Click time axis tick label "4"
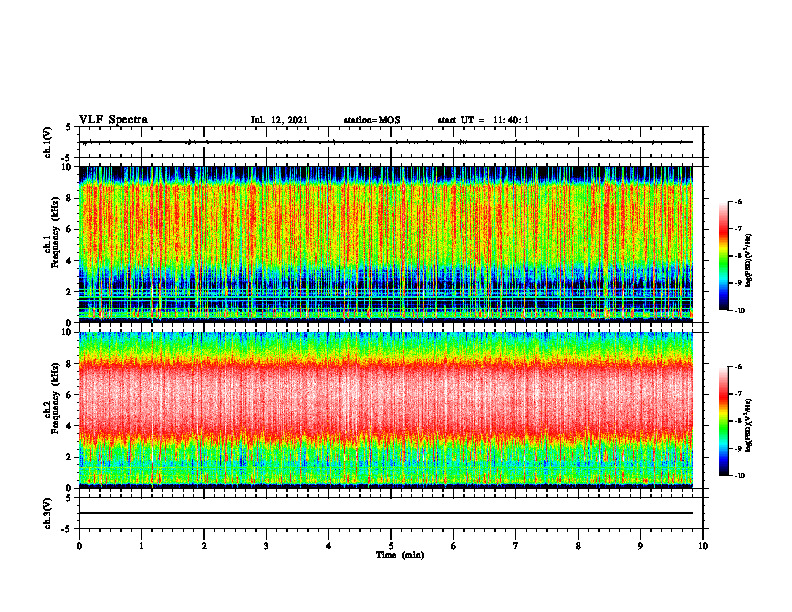 329,546
